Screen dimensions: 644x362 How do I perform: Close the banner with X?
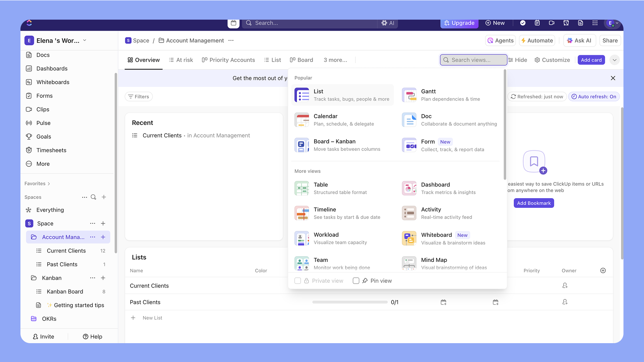(613, 78)
